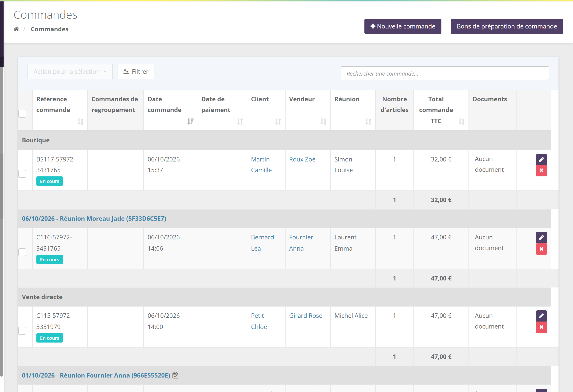Open client Petit Chloé link
The height and width of the screenshot is (392, 573).
pyautogui.click(x=259, y=321)
